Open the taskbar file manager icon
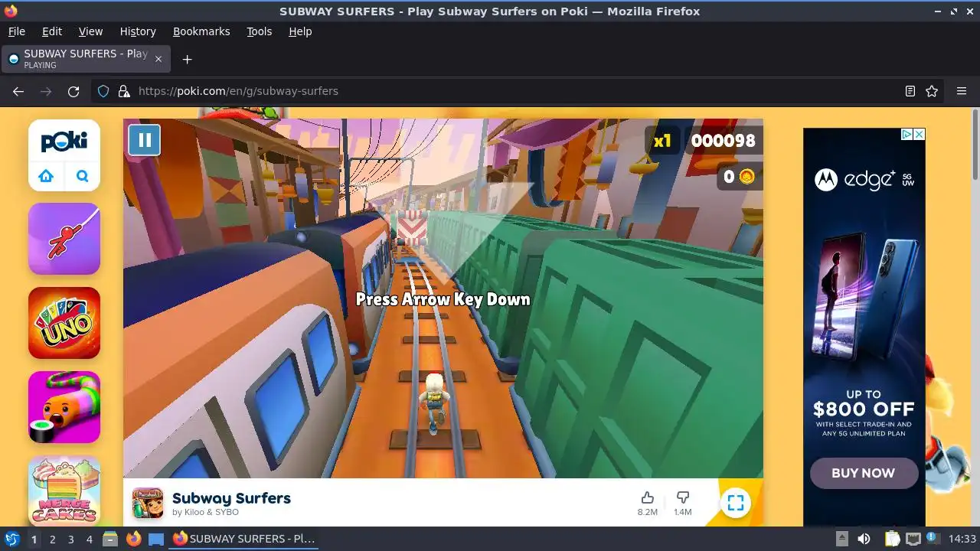Viewport: 980px width, 551px height. (x=110, y=539)
